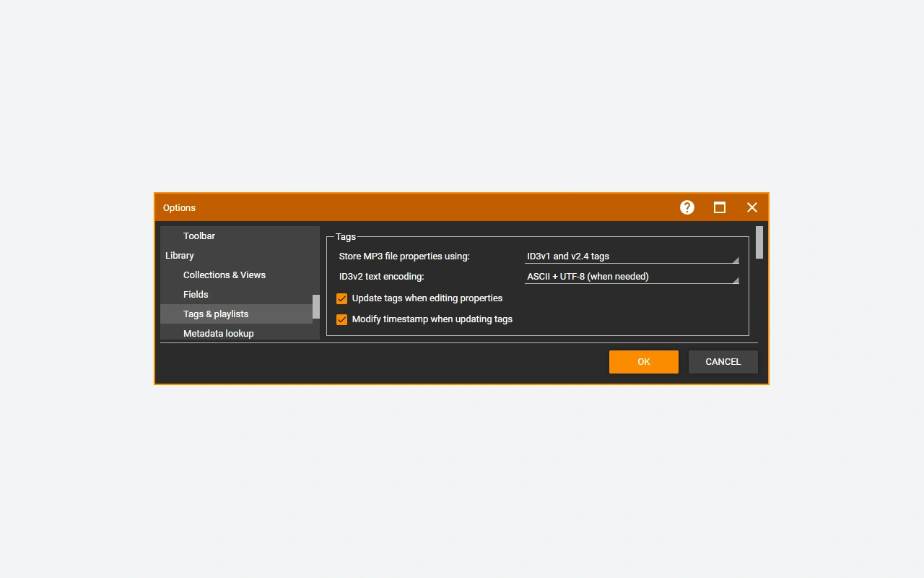Maximize the Options dialog

click(x=720, y=207)
